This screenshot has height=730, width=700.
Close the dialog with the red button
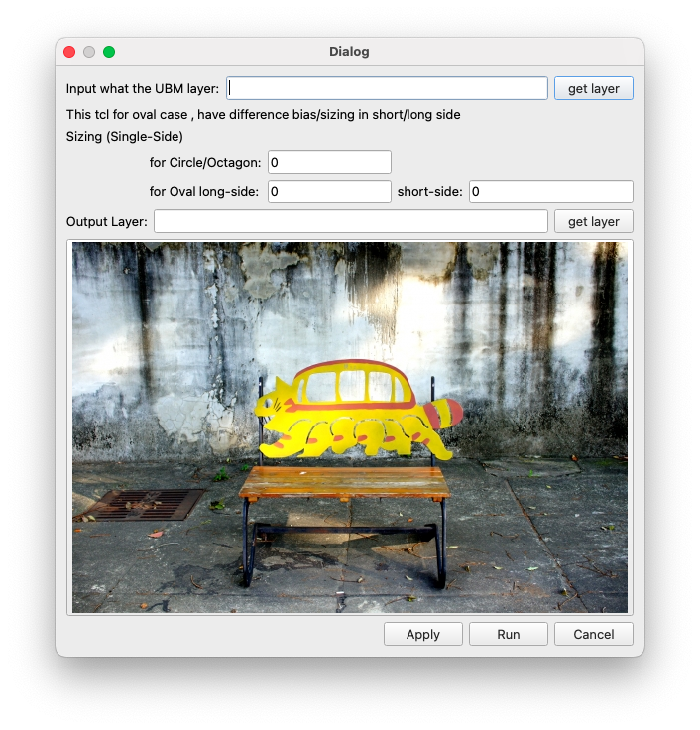tap(69, 52)
